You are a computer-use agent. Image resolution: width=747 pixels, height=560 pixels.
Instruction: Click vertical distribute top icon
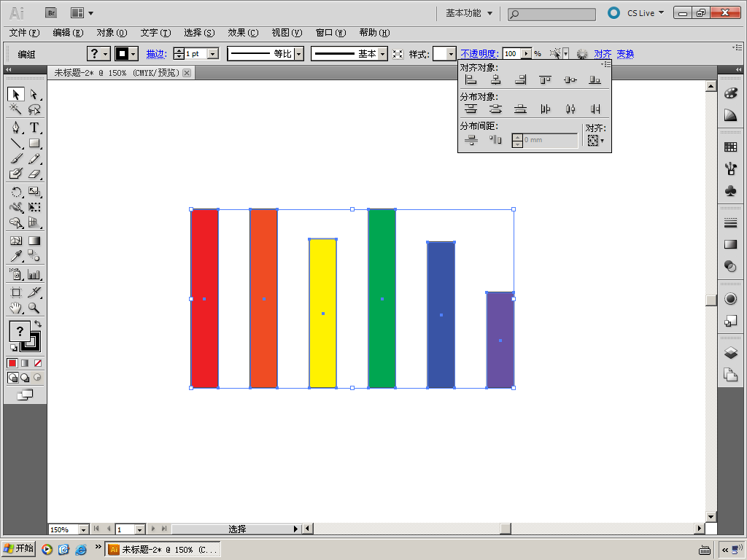[x=471, y=109]
